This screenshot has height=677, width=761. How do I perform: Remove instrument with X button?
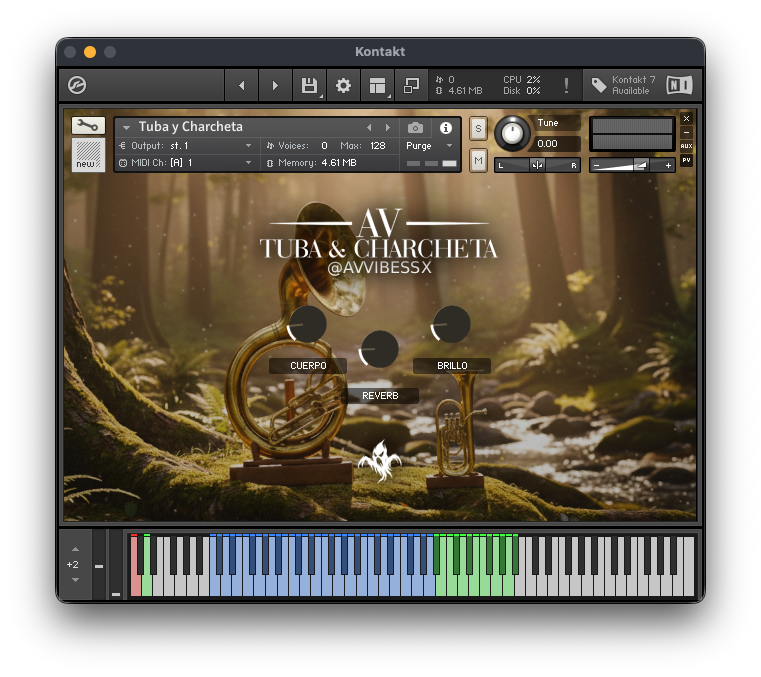coord(686,118)
